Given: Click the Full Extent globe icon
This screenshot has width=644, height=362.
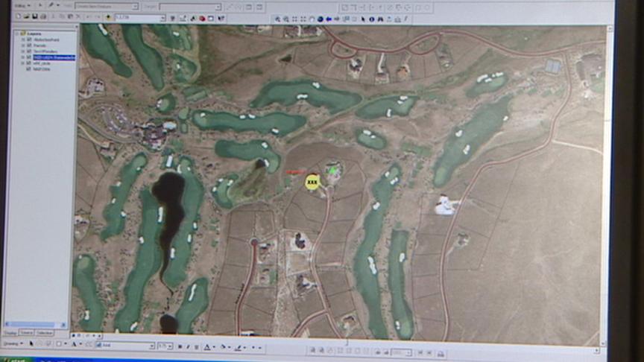Looking at the screenshot, I should click(321, 19).
